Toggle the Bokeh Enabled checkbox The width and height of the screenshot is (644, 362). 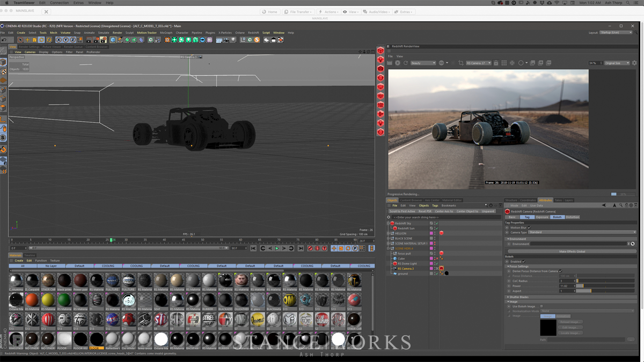[x=523, y=261]
